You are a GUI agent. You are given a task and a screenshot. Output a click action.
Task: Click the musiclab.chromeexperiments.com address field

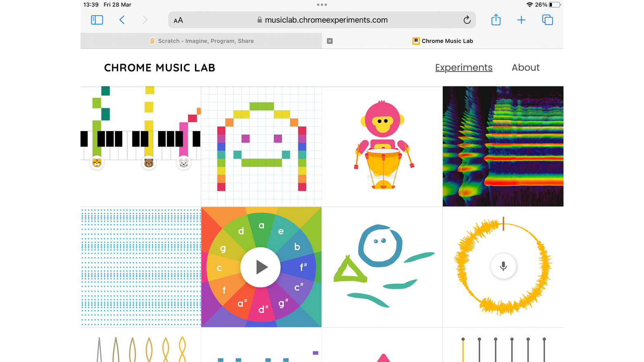point(322,20)
